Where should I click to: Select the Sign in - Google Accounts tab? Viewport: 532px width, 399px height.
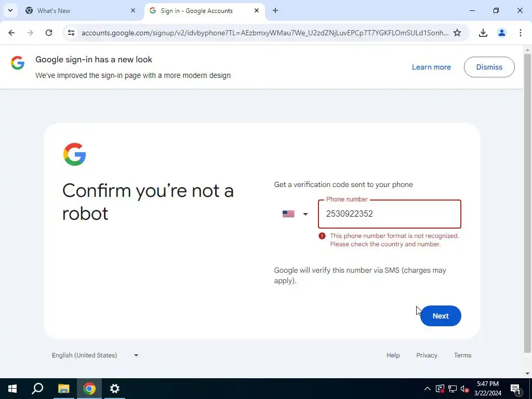pos(205,10)
